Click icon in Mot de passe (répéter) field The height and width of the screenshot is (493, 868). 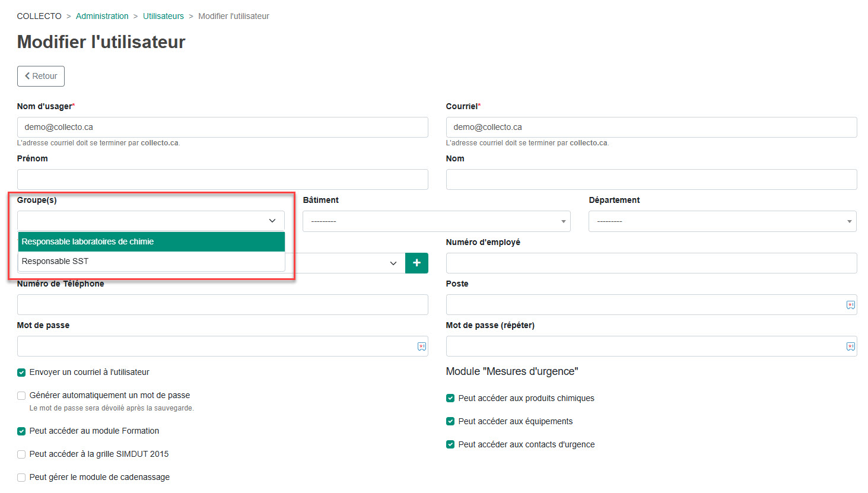coord(850,346)
